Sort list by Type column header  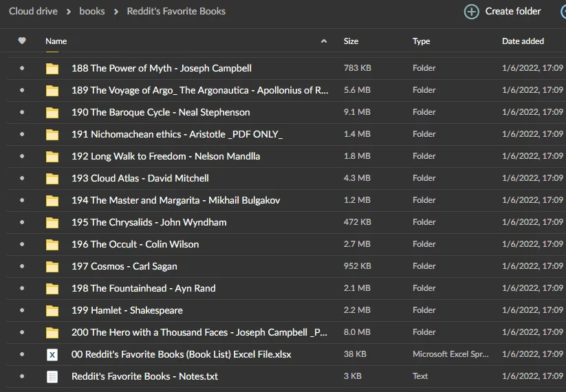[422, 41]
